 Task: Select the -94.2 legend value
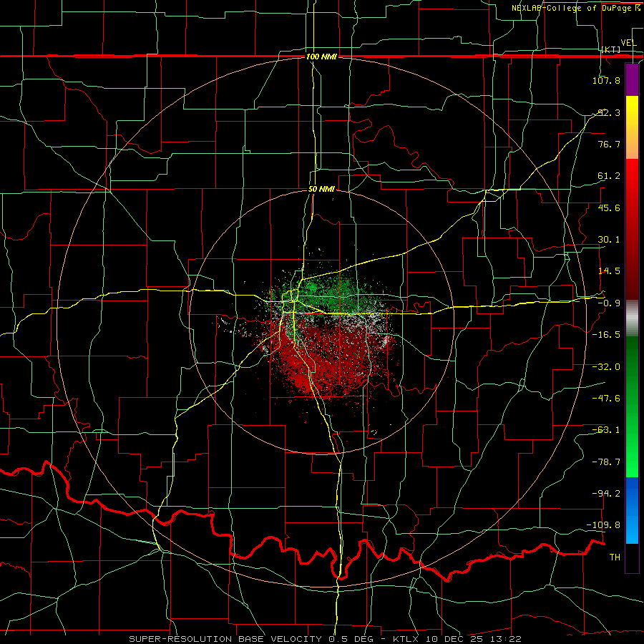(606, 494)
